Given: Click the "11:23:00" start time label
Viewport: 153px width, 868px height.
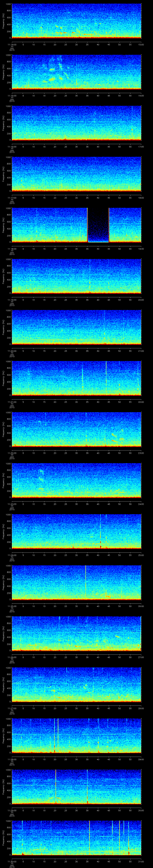Looking at the screenshot, I should coord(12,504).
